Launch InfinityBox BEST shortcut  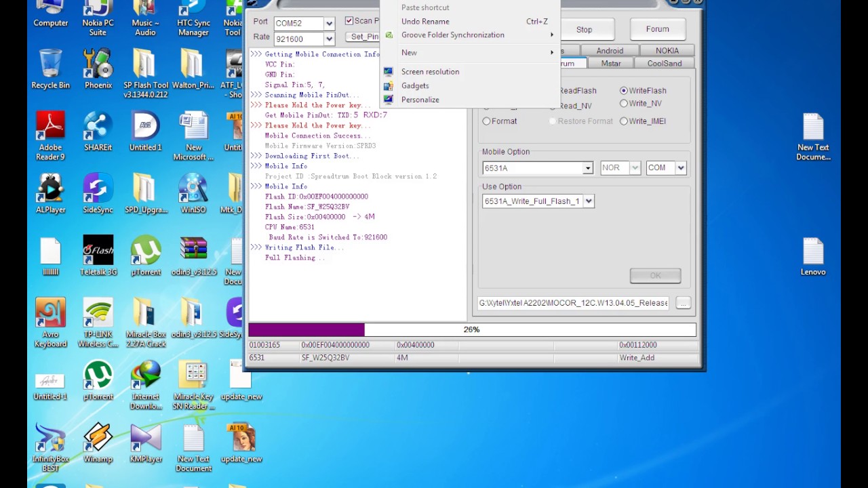(x=51, y=449)
